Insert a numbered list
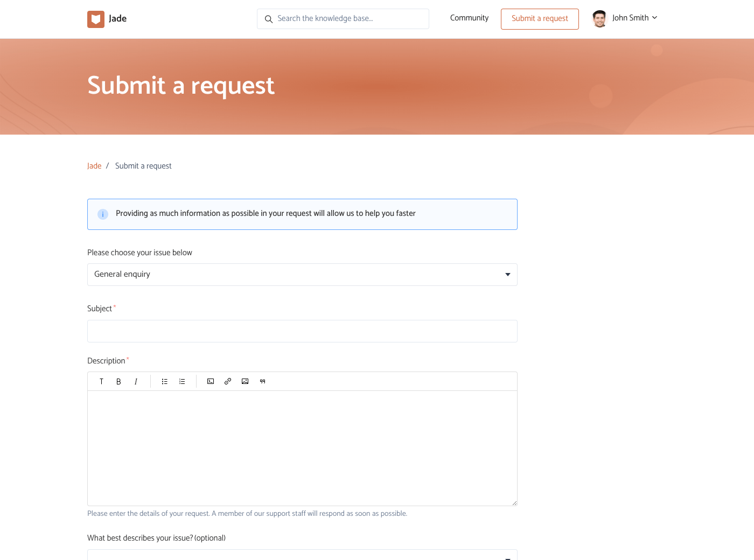754x560 pixels. (x=182, y=381)
